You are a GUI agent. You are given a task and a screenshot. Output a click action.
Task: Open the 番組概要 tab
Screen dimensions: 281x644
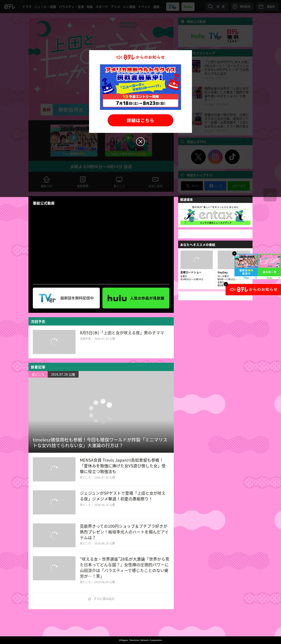pos(83,182)
